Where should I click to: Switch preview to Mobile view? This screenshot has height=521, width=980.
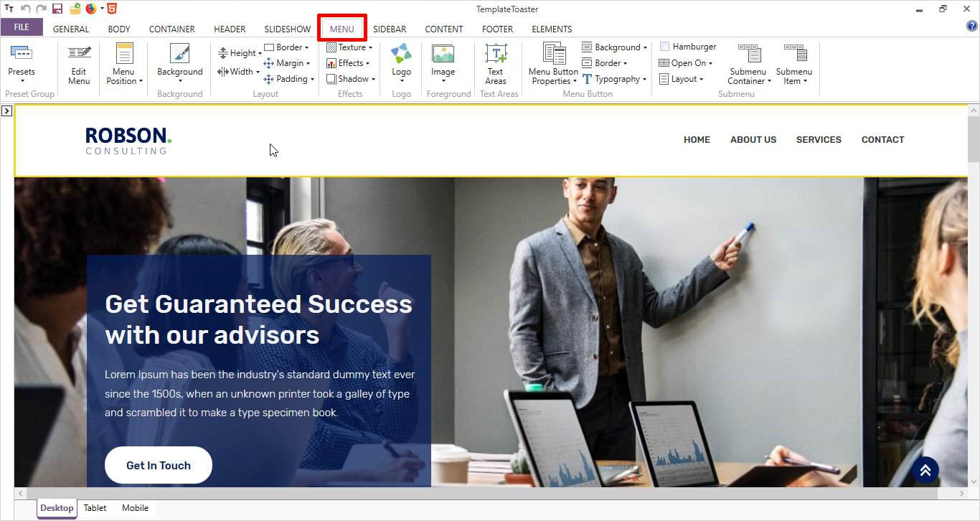(x=135, y=508)
